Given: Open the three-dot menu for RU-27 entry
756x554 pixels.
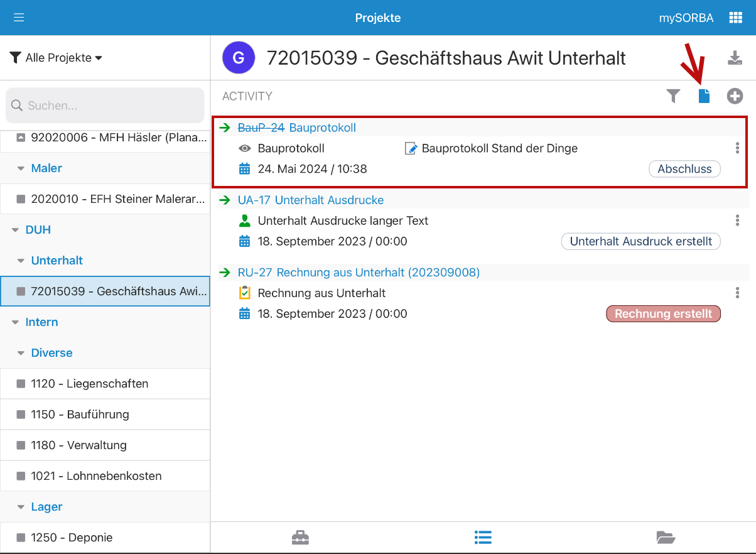Looking at the screenshot, I should pos(737,293).
